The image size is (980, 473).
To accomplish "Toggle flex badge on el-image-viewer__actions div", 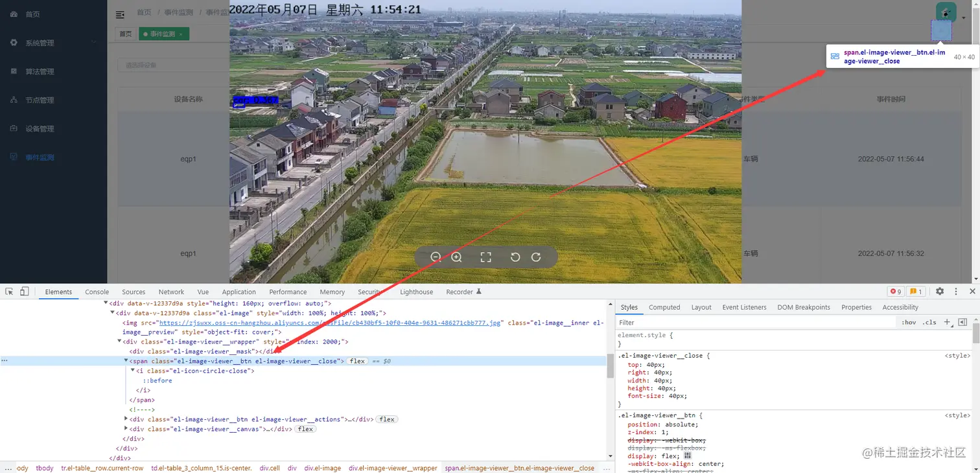I will click(387, 419).
